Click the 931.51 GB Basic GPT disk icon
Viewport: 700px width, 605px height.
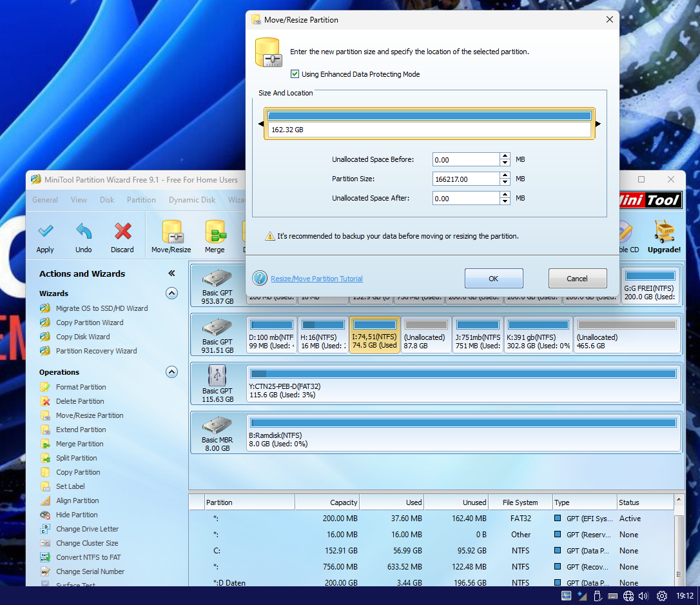click(217, 328)
